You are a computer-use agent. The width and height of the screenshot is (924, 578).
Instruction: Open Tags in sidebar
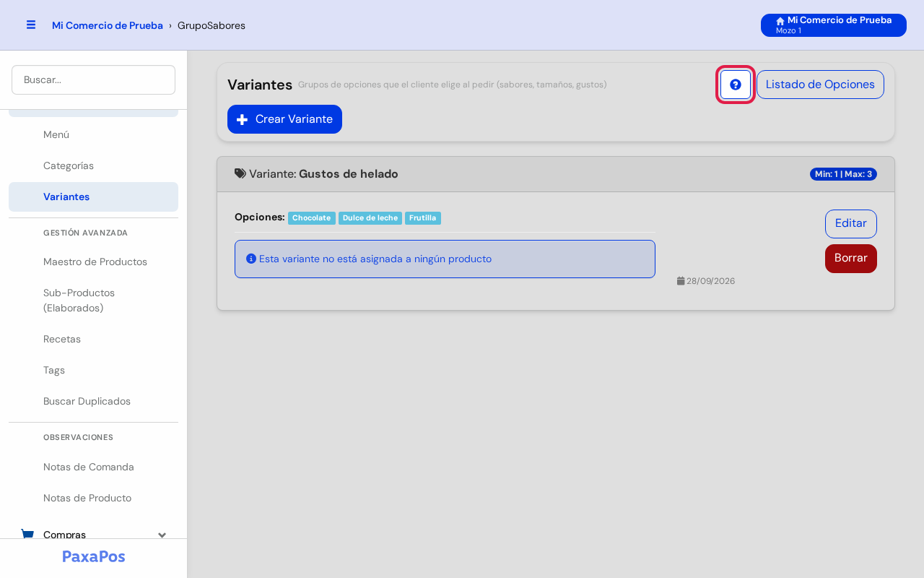[x=93, y=370]
